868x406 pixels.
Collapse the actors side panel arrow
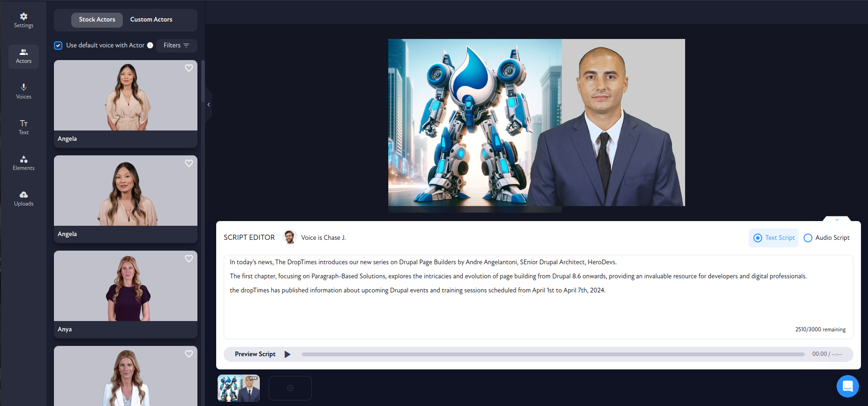(x=208, y=105)
